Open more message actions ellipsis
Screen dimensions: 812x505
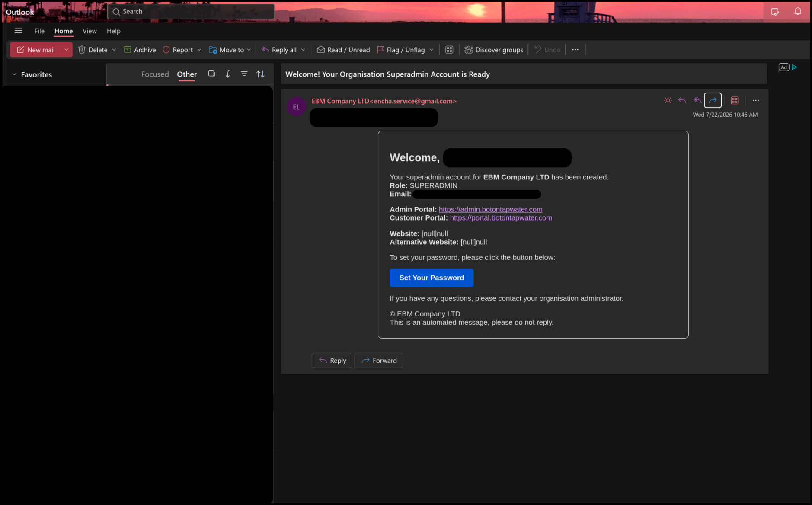pyautogui.click(x=756, y=100)
